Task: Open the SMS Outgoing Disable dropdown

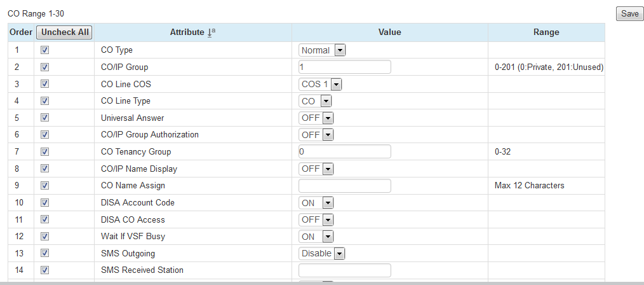Action: point(323,253)
